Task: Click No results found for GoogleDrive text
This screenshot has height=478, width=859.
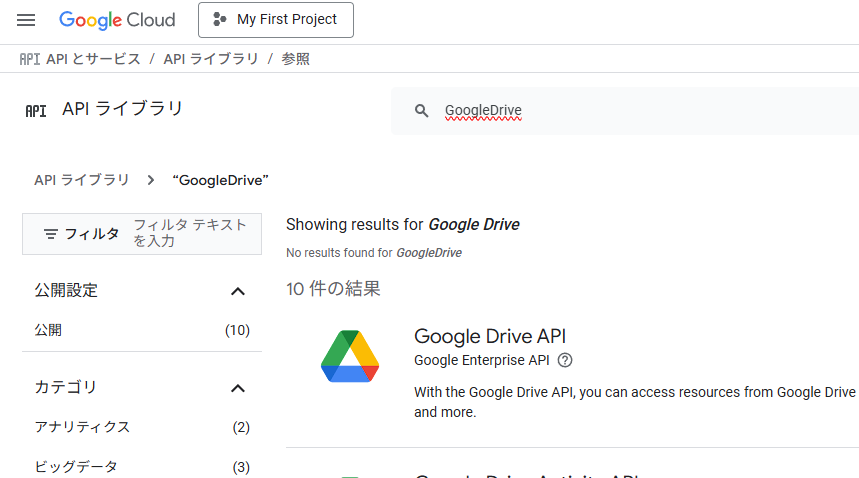Action: pyautogui.click(x=374, y=253)
